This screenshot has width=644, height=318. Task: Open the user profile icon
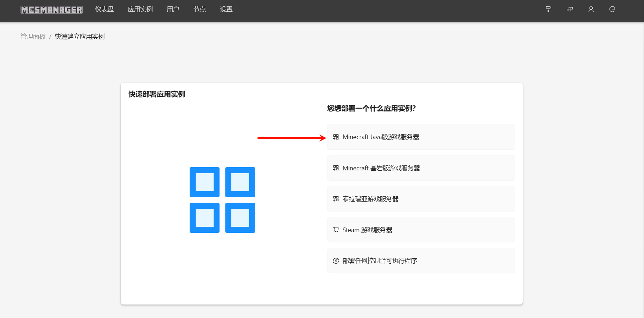pos(591,9)
